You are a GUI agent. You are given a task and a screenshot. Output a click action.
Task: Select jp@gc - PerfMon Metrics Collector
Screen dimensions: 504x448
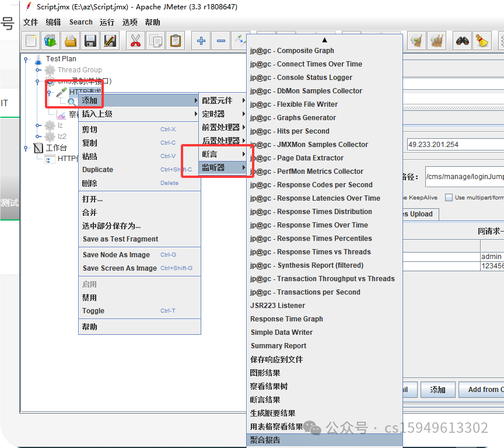pyautogui.click(x=325, y=171)
